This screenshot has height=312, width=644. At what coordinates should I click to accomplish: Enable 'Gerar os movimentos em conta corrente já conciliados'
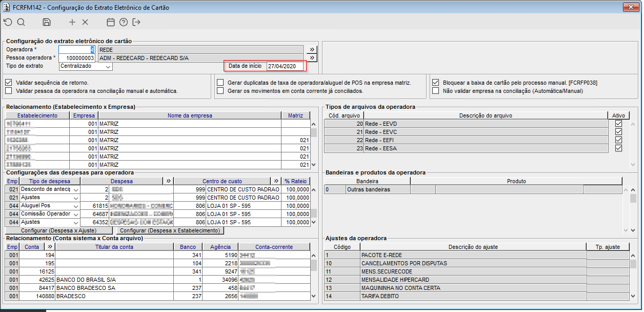click(220, 91)
